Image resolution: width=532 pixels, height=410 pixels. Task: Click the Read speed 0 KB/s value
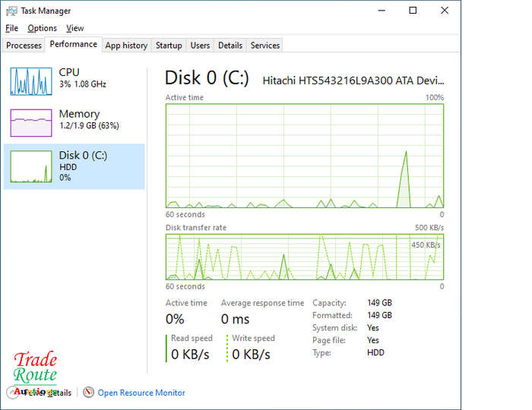(190, 355)
